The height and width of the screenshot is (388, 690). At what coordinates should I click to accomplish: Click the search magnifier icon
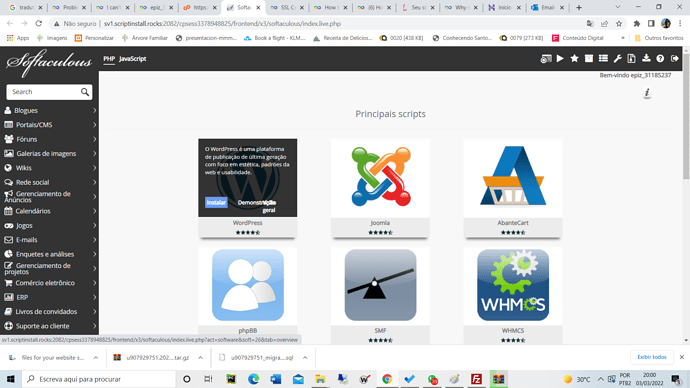85,92
